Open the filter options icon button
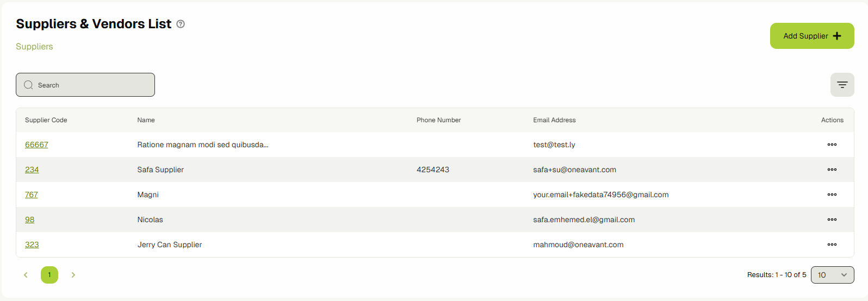Image resolution: width=868 pixels, height=301 pixels. pos(842,85)
